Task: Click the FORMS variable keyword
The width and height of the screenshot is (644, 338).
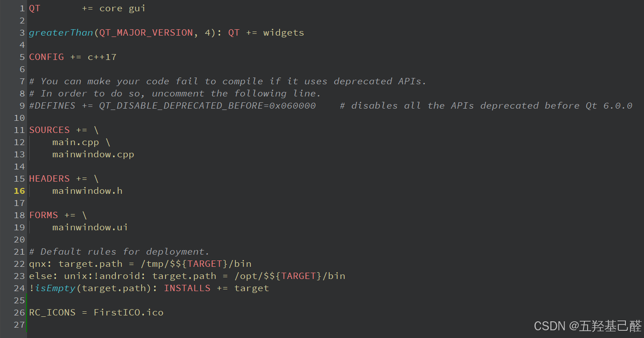Action: 43,215
